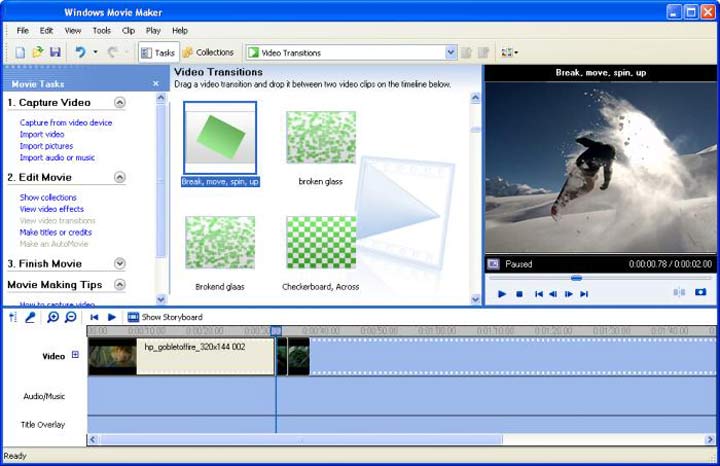Open the Undo history dropdown arrow
The width and height of the screenshot is (720, 466).
tap(96, 52)
